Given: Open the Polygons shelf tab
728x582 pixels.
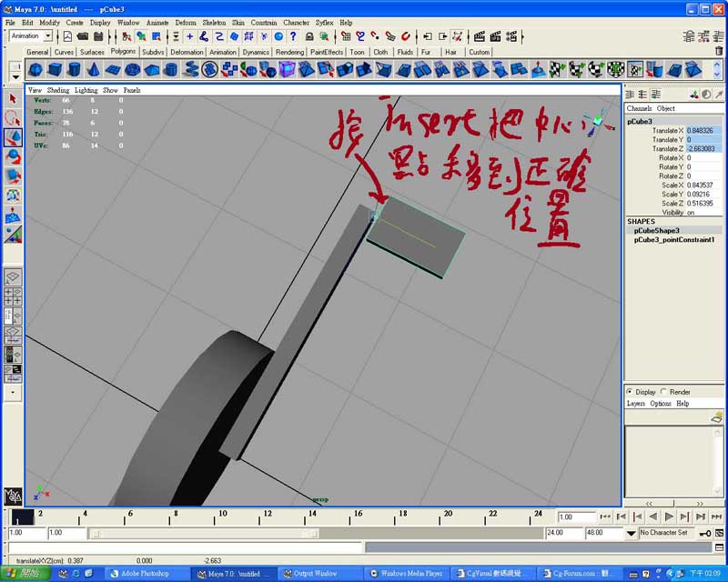Looking at the screenshot, I should pos(123,51).
